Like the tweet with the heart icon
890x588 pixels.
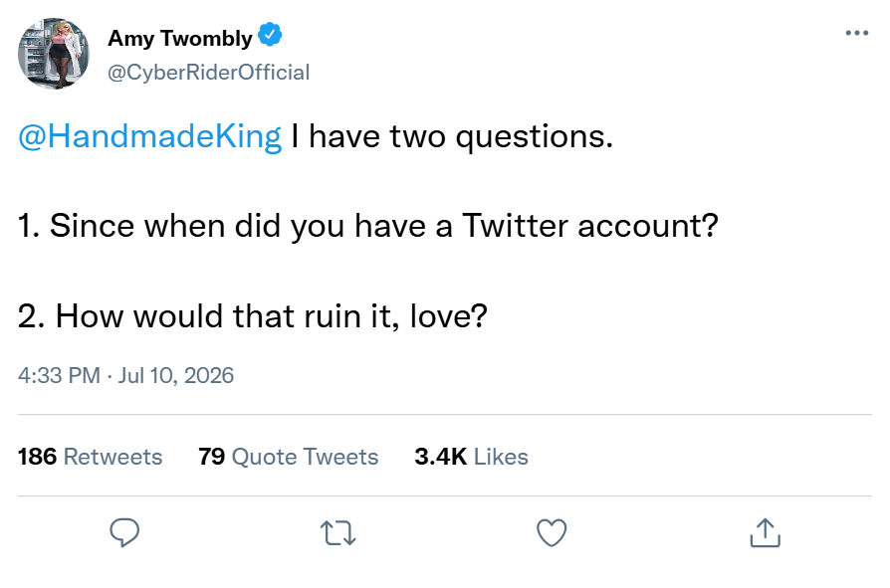pos(552,533)
